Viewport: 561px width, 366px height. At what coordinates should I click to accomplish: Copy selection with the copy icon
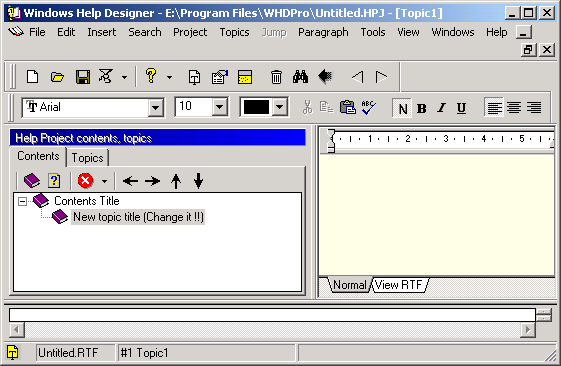(327, 107)
